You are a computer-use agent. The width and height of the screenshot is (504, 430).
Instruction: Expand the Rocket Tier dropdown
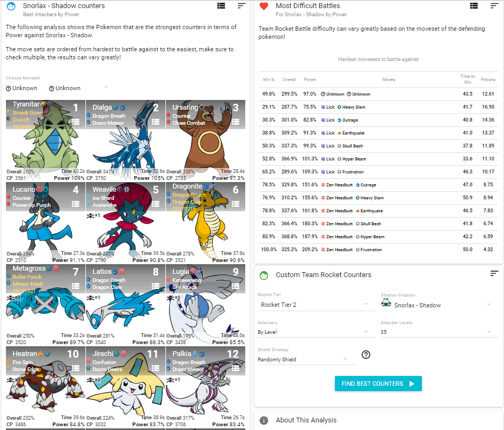tap(317, 305)
